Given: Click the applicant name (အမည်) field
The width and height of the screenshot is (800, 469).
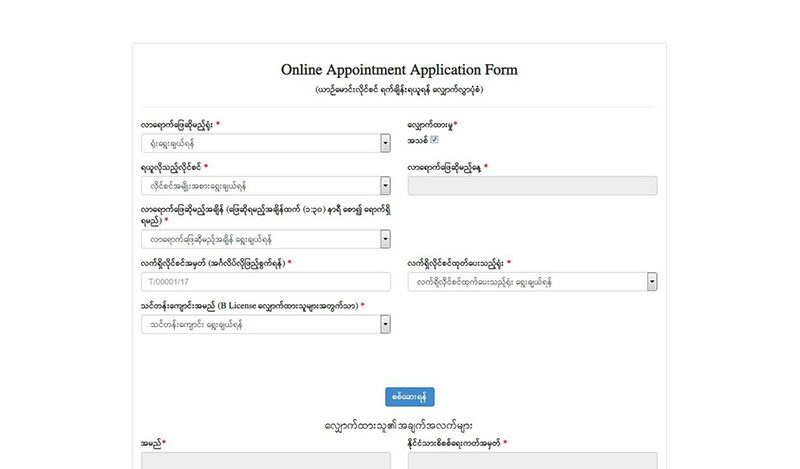Looking at the screenshot, I should click(266, 460).
